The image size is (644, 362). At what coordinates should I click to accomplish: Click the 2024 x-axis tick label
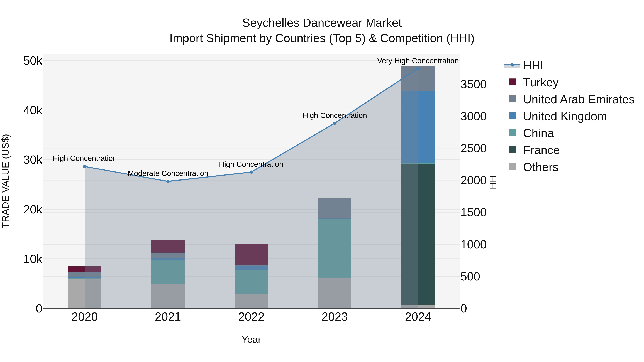[418, 317]
